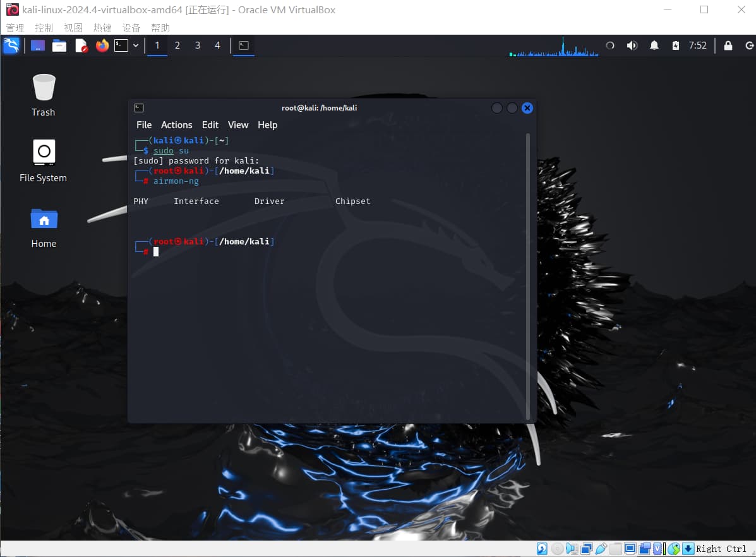Image resolution: width=756 pixels, height=557 pixels.
Task: Launch Firefox from the panel
Action: coord(102,45)
